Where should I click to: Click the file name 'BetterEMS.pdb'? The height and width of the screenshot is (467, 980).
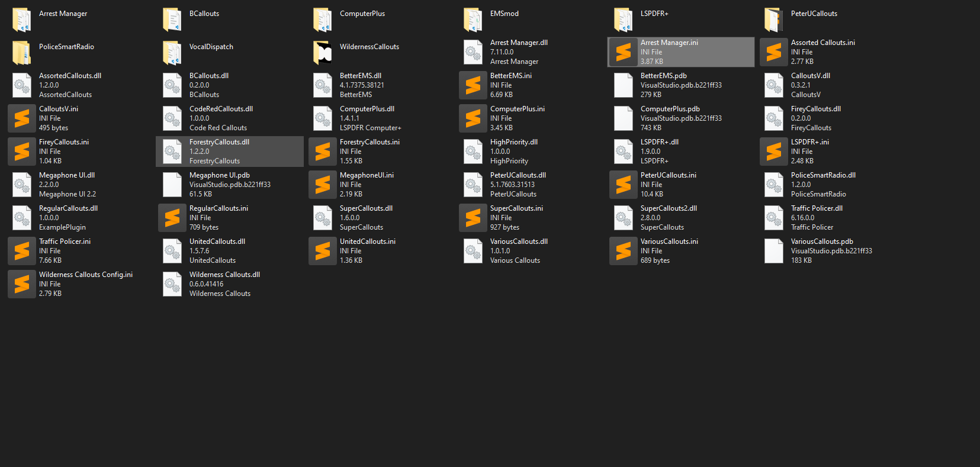coord(664,76)
